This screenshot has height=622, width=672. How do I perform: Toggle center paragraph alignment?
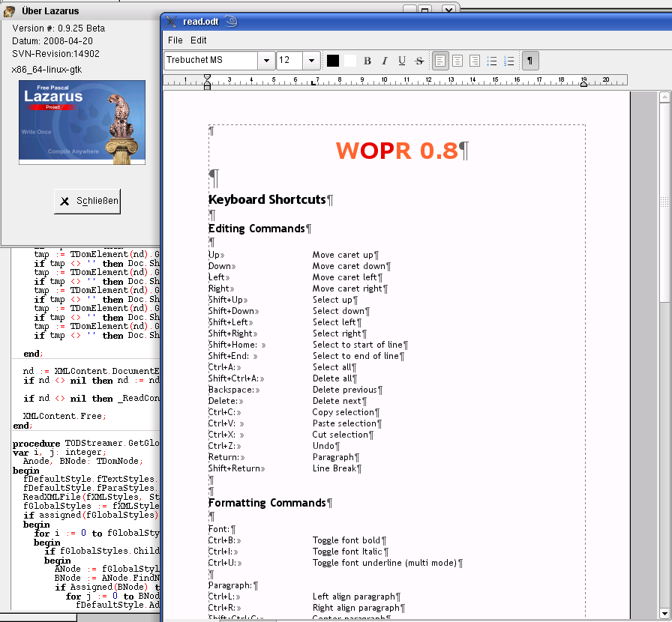(457, 61)
